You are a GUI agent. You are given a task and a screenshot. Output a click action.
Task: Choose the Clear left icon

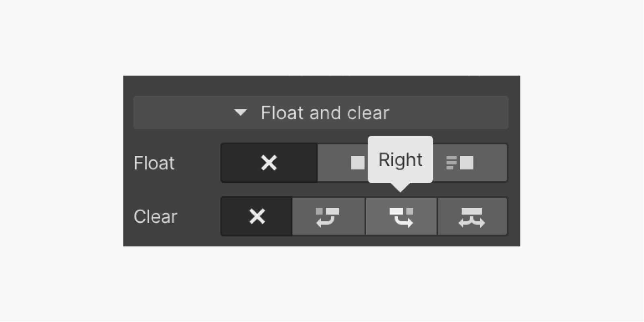(x=328, y=217)
